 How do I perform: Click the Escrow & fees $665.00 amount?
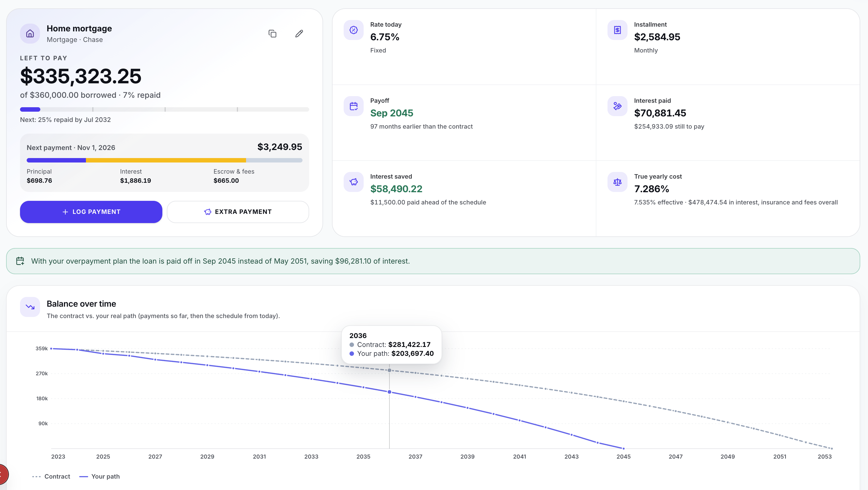226,181
